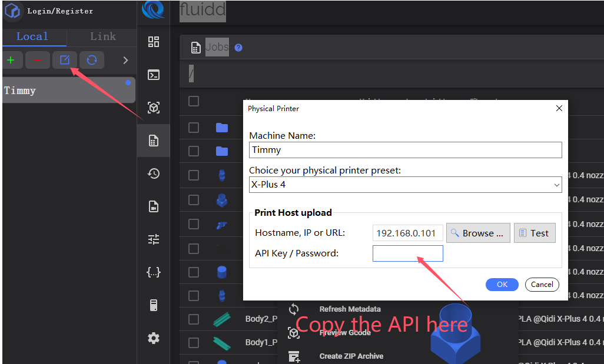Choose Create ZIP Archive from context menu
Viewport: 604px width, 364px height.
pos(351,356)
